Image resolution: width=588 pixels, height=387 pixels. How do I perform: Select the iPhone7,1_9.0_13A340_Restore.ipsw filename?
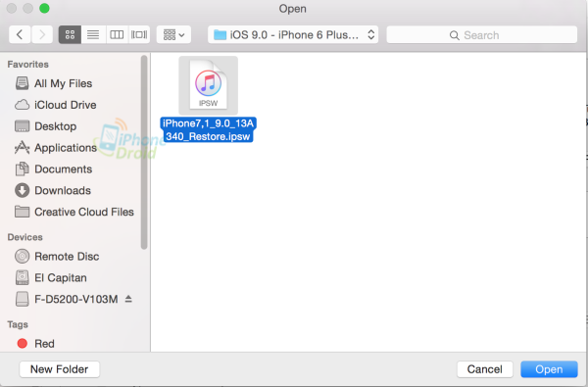tap(208, 129)
